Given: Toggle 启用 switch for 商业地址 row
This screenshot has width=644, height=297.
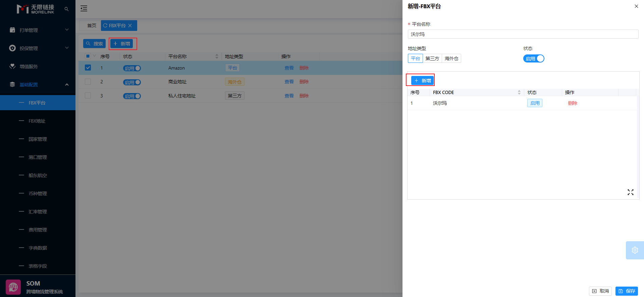Looking at the screenshot, I should pos(132,82).
